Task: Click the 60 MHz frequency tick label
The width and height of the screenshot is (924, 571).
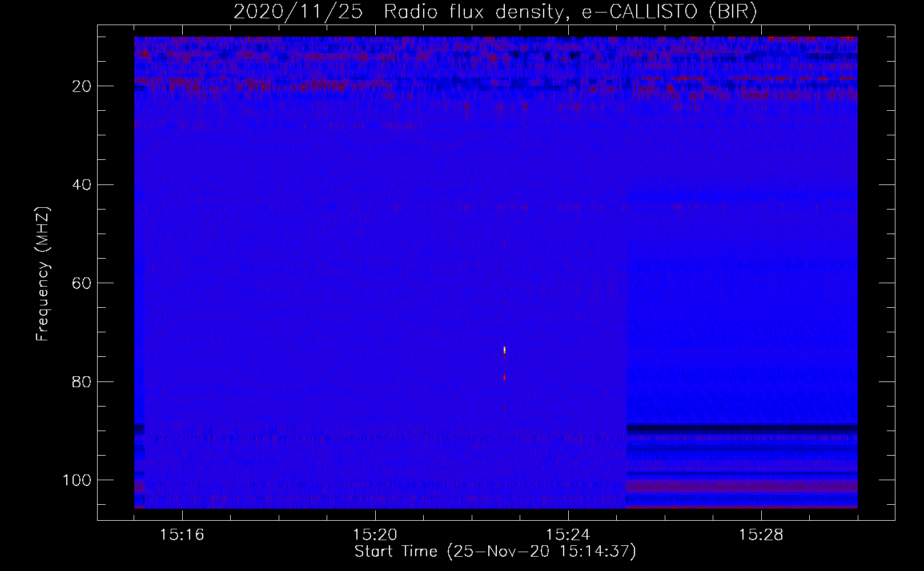Action: coord(82,283)
